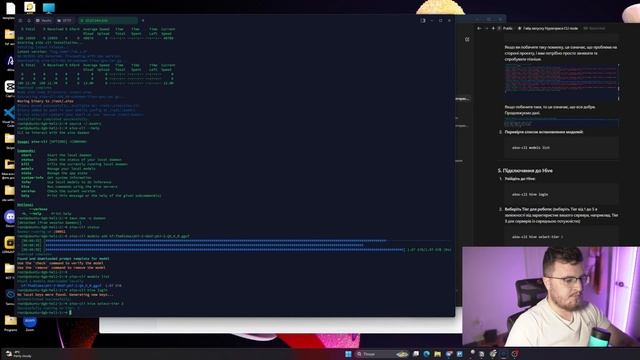Select the active green SSH session tab
This screenshot has height=360, width=640.
coord(108,20)
